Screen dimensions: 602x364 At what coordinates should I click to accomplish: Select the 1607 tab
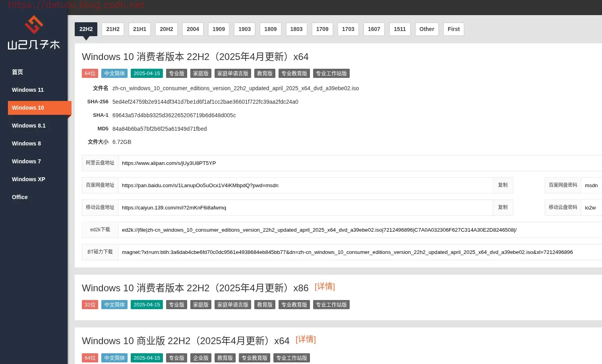tap(374, 29)
